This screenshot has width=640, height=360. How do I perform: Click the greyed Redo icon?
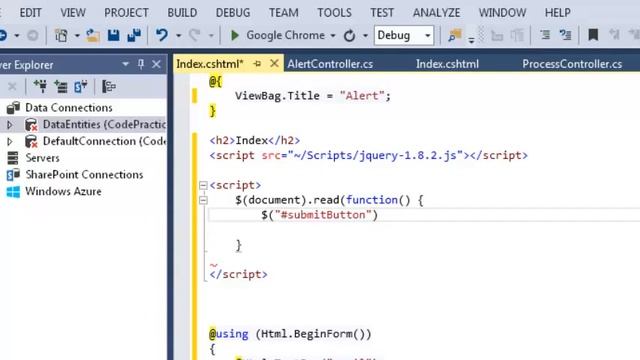pos(194,36)
